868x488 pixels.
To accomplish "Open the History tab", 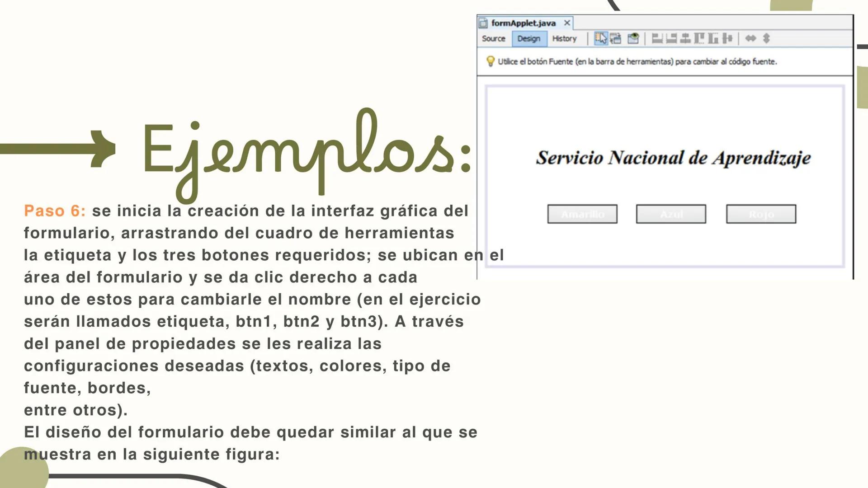I will click(x=564, y=39).
